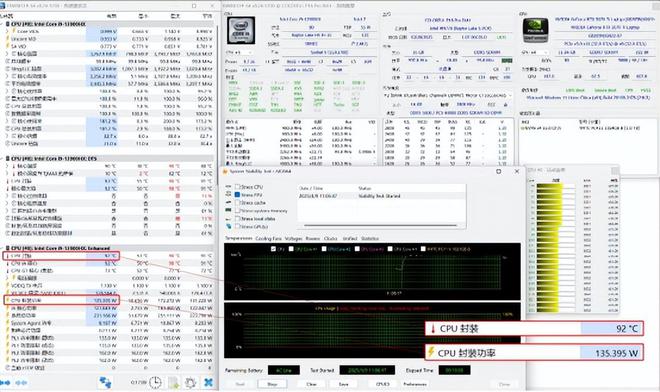Click the network computers icon in sensors toolbar
This screenshot has height=392, width=660.
point(105,382)
